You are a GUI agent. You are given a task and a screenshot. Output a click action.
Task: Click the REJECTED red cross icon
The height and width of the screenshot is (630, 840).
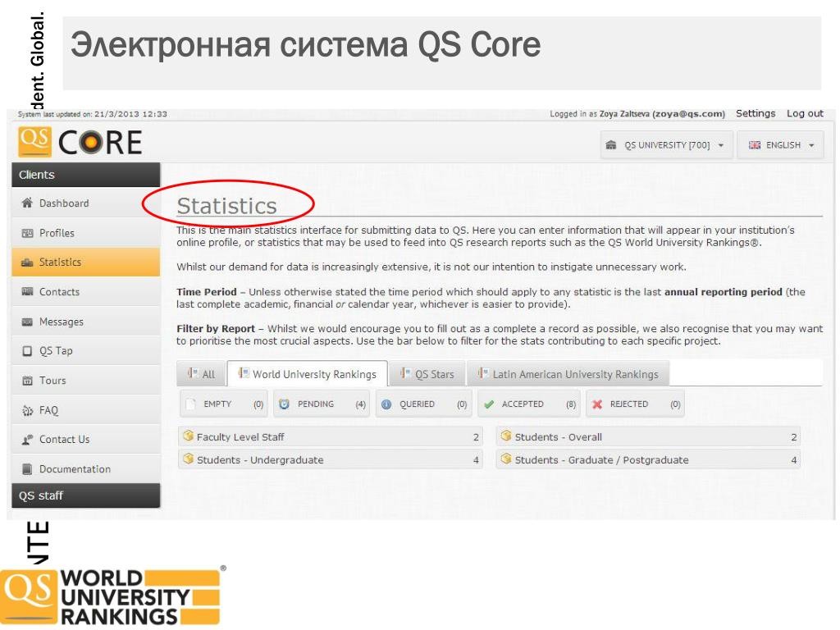coord(597,404)
